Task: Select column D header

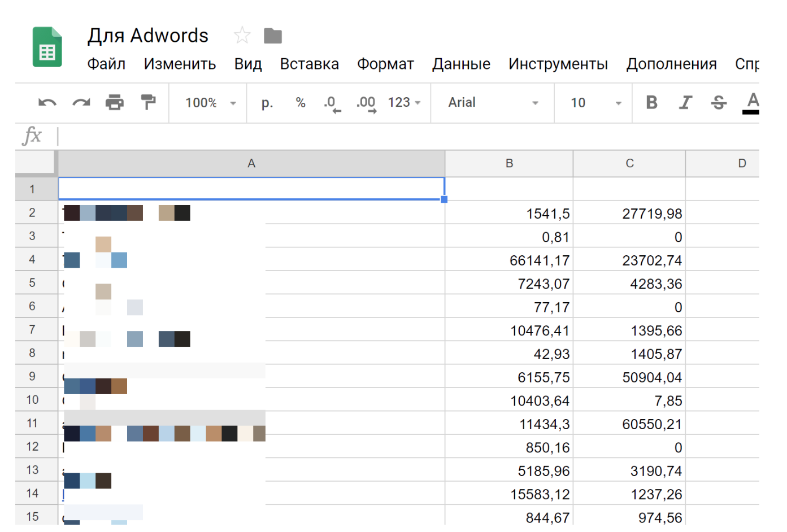Action: point(723,164)
